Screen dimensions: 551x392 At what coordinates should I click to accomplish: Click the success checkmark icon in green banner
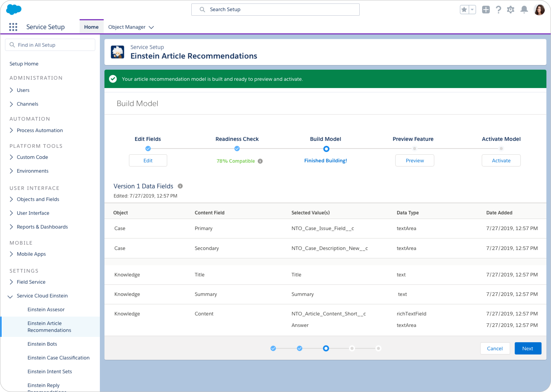113,79
